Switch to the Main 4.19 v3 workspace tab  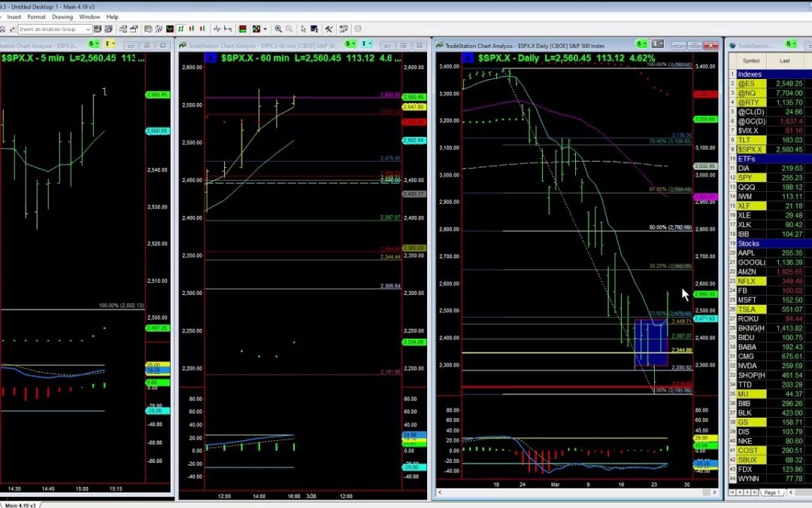tap(21, 505)
